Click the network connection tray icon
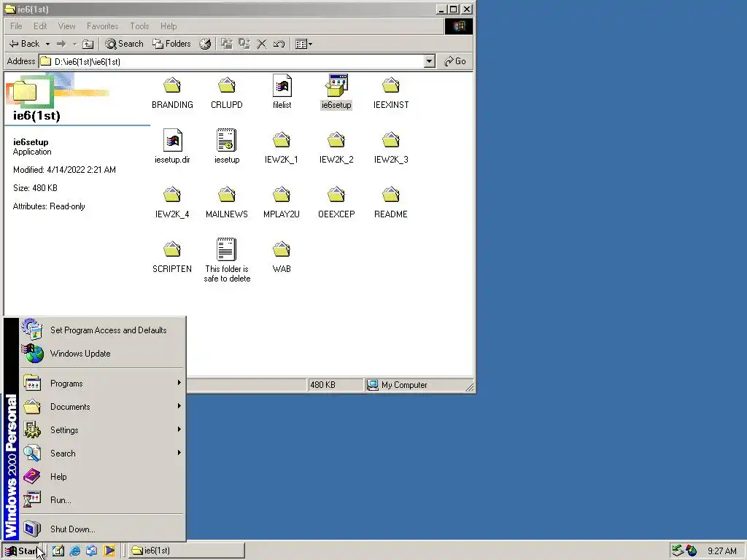 click(678, 551)
